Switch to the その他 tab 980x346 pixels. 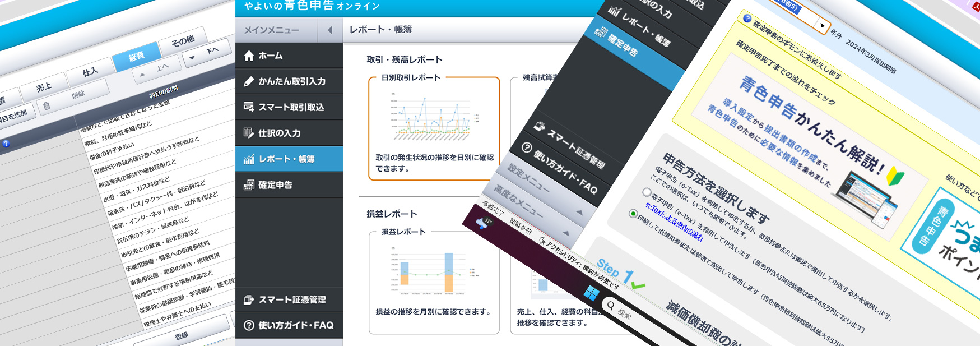[x=183, y=41]
